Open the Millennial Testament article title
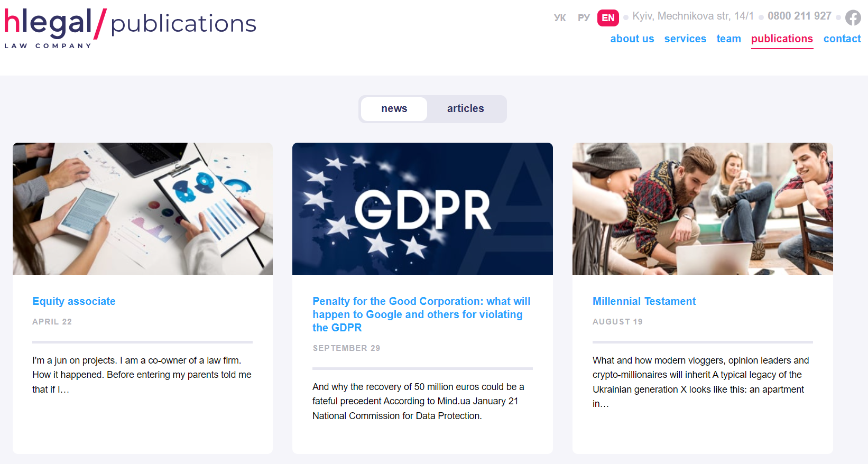The height and width of the screenshot is (464, 868). coord(644,301)
